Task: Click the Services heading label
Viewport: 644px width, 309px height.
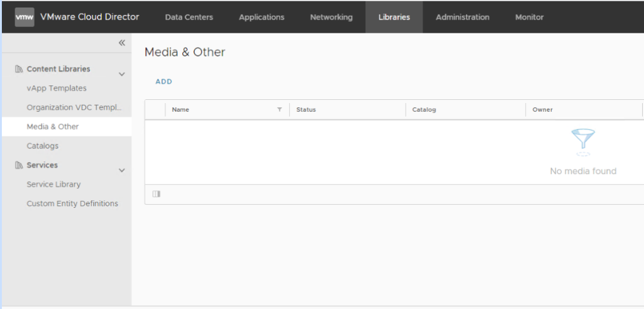Action: pyautogui.click(x=42, y=165)
